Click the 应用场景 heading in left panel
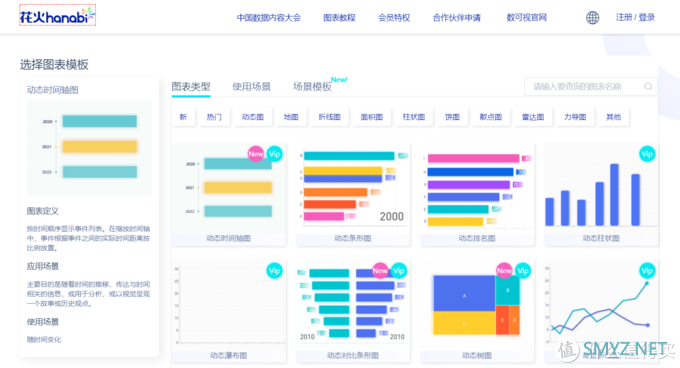Viewport: 680px width, 368px height. 42,266
